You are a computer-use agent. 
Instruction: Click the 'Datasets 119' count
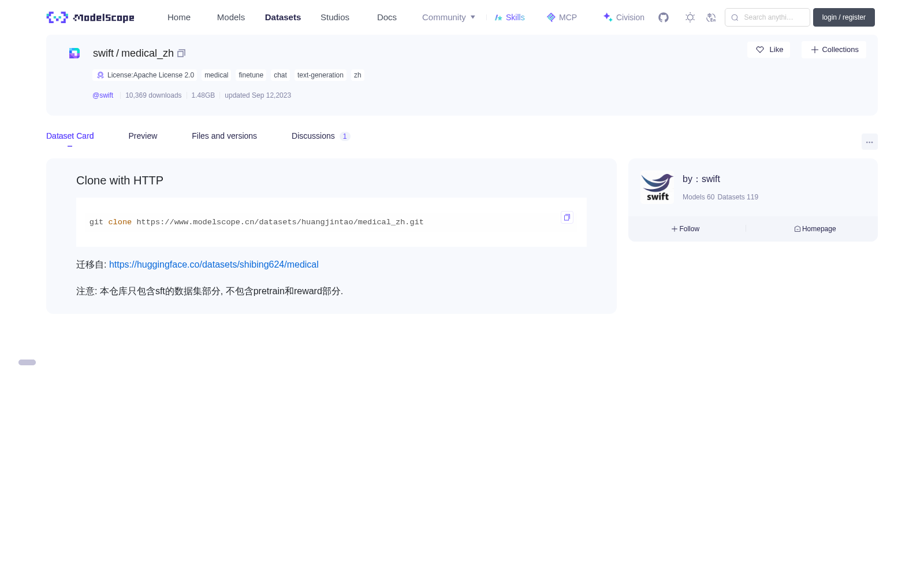click(x=737, y=197)
